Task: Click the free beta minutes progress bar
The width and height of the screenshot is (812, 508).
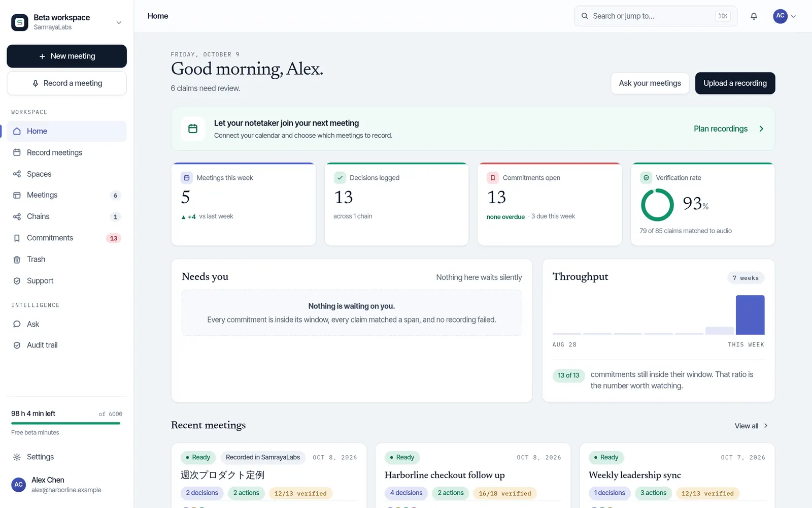Action: pyautogui.click(x=66, y=423)
